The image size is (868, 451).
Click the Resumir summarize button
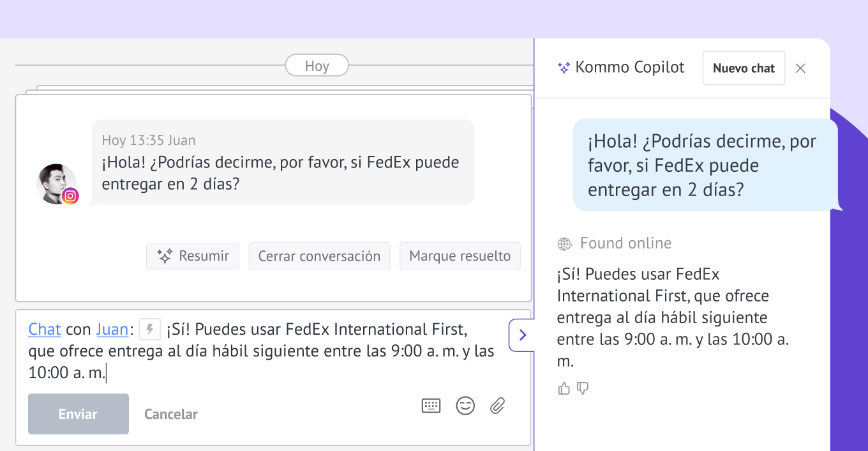tap(193, 256)
